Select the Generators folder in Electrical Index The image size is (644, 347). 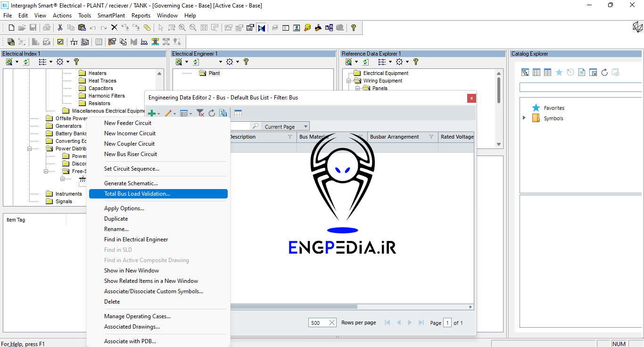pos(68,126)
